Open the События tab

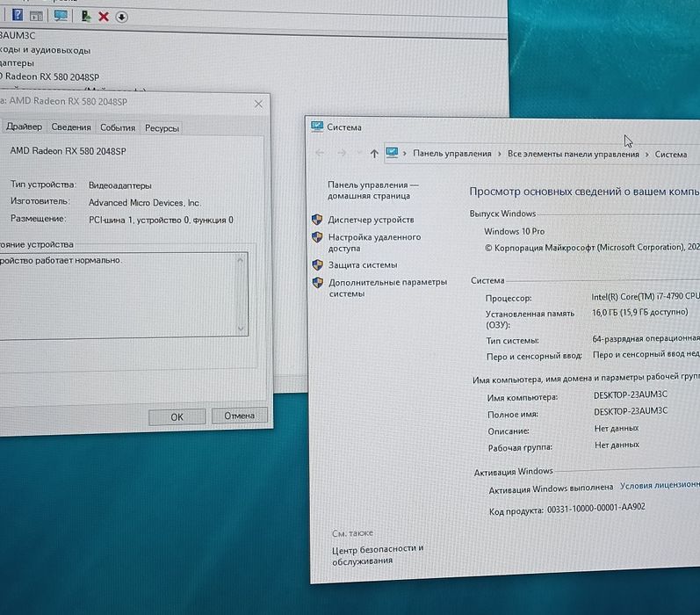[x=118, y=127]
